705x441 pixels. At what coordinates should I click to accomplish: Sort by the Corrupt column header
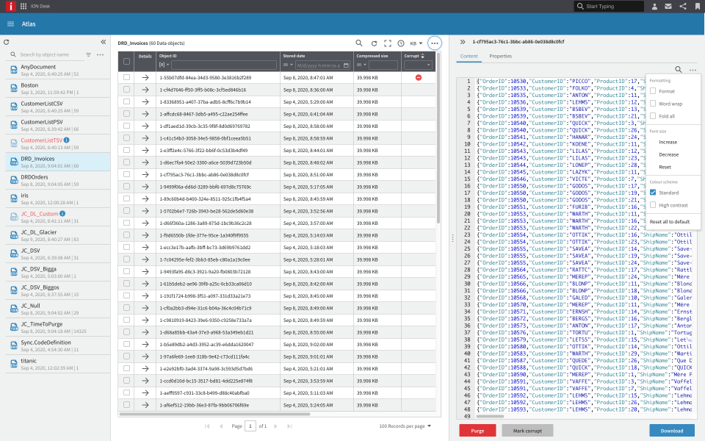[x=414, y=56]
